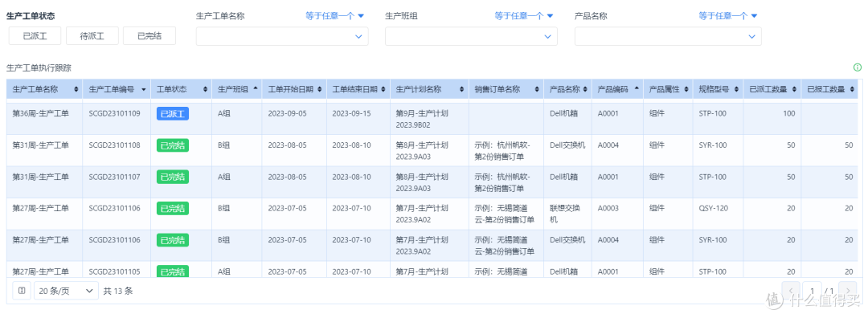Viewport: 868px width, 318px height.
Task: Go to previous page arrow
Action: (791, 290)
